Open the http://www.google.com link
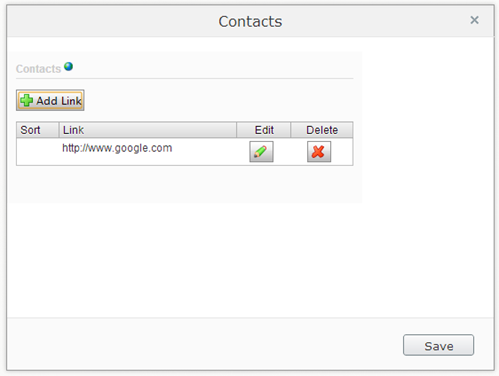499x376 pixels. [117, 148]
